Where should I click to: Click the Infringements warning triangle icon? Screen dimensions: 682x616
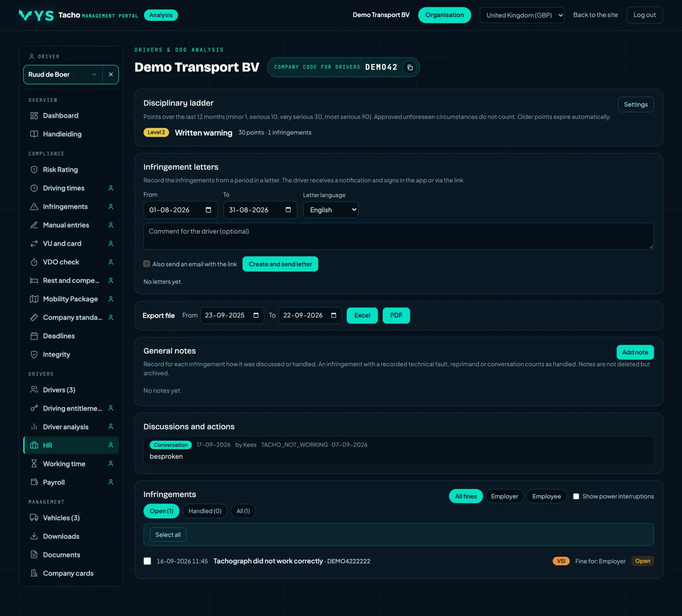coord(34,207)
